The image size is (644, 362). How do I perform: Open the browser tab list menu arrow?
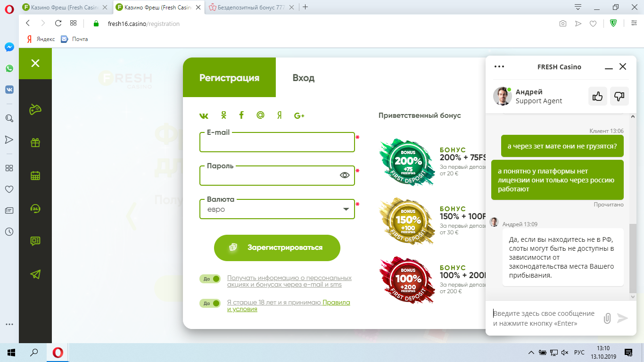point(578,7)
